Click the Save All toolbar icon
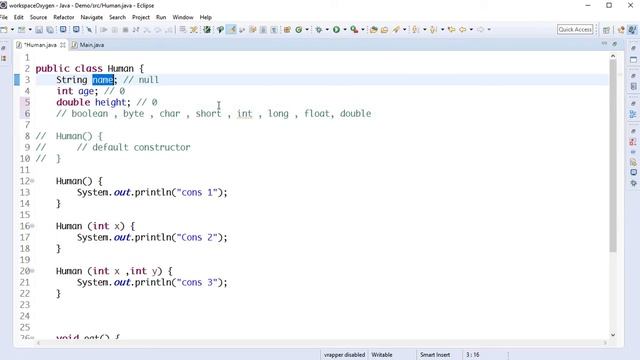This screenshot has height=360, width=640. click(50, 29)
